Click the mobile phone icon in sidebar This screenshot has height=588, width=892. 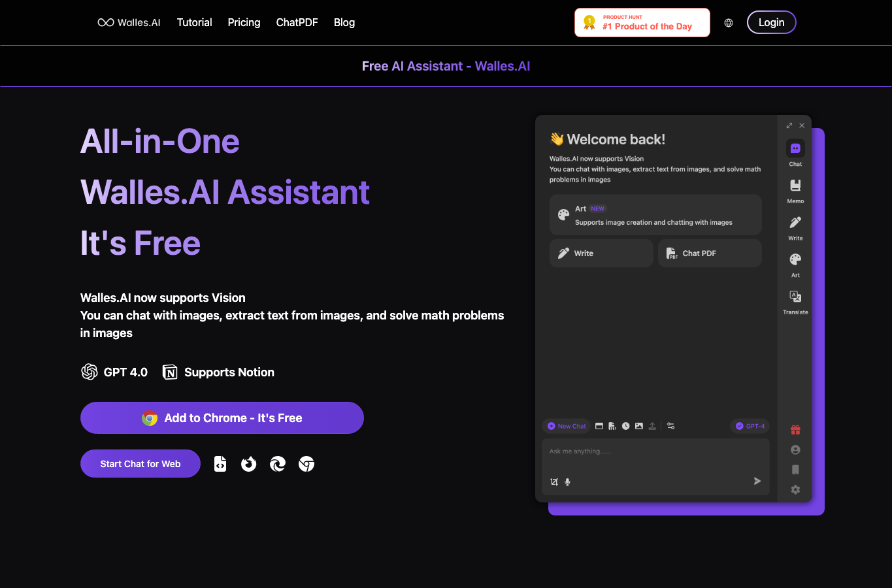coord(795,469)
